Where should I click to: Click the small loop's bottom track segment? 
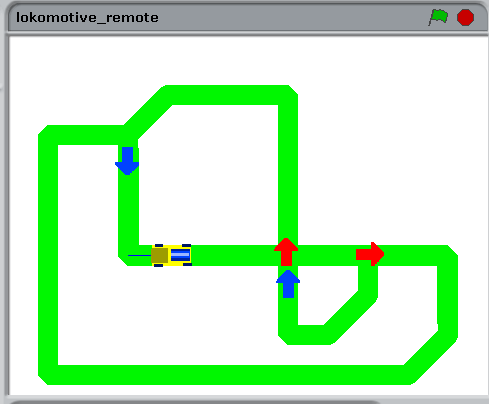pyautogui.click(x=308, y=335)
